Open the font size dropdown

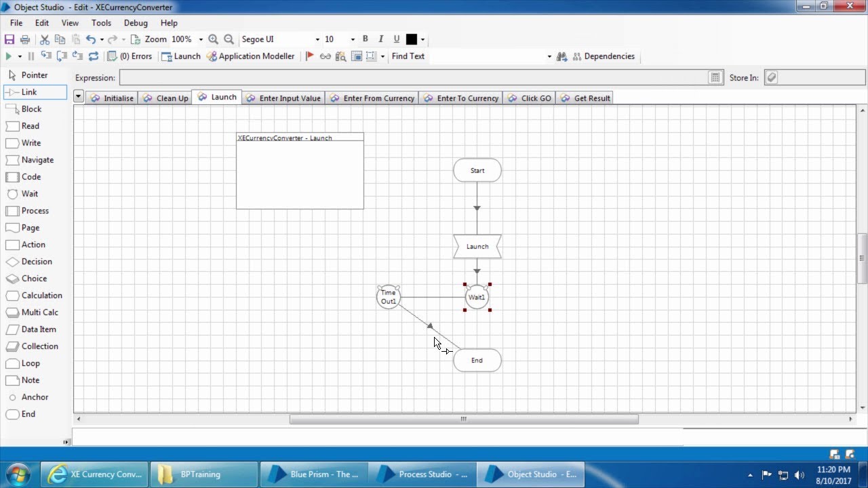click(353, 39)
